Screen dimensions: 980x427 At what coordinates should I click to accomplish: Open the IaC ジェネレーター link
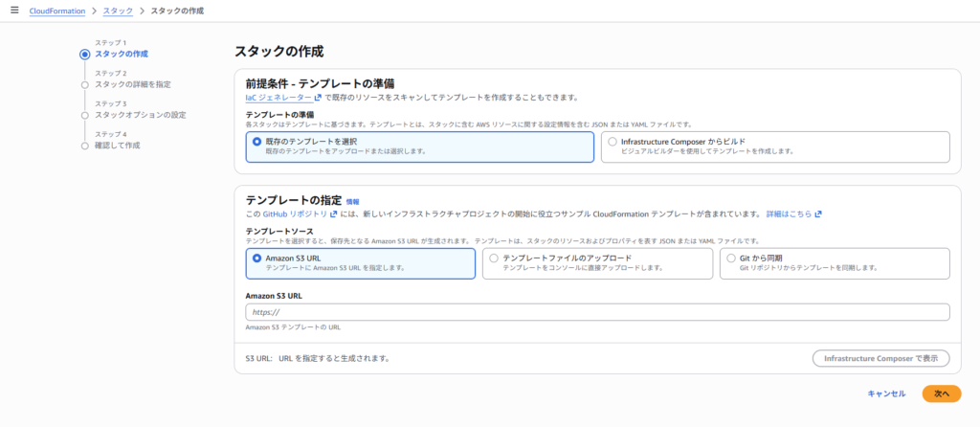278,97
